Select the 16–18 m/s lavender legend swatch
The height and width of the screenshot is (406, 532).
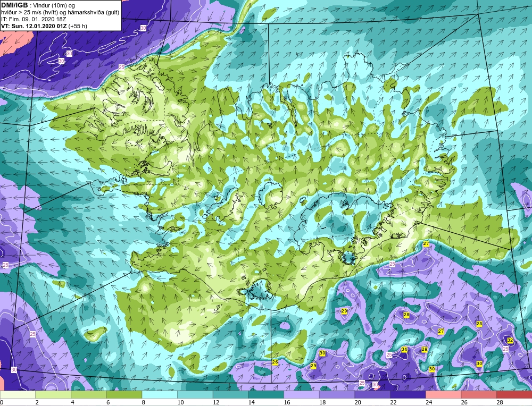[x=301, y=395]
